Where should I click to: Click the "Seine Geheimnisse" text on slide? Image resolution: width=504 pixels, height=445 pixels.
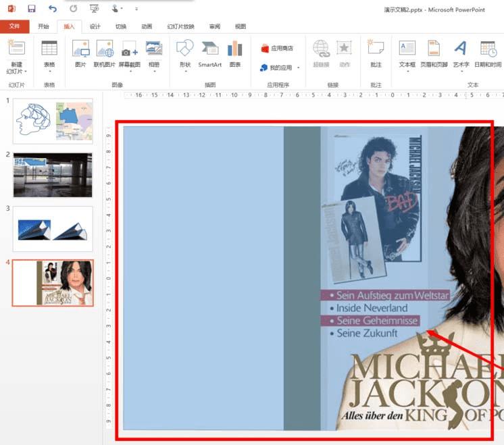click(377, 321)
